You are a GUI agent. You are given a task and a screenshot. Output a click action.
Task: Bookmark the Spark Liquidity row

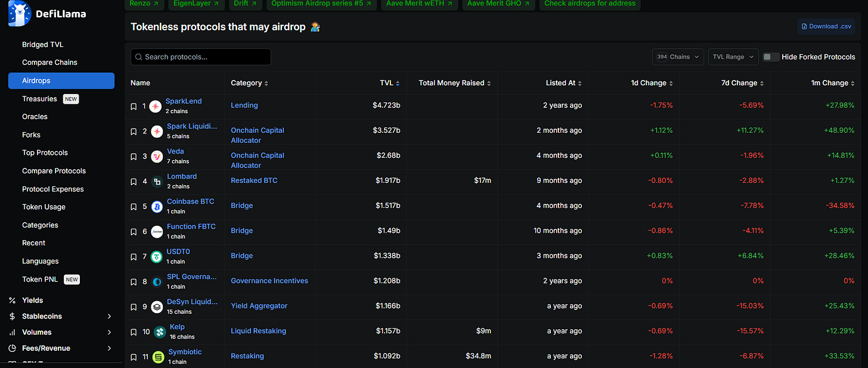134,132
